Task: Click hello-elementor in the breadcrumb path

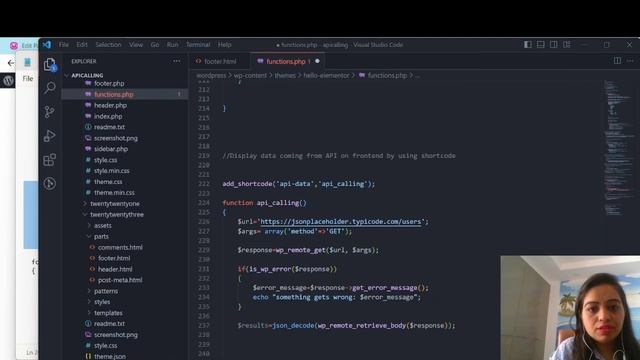Action: (x=326, y=76)
